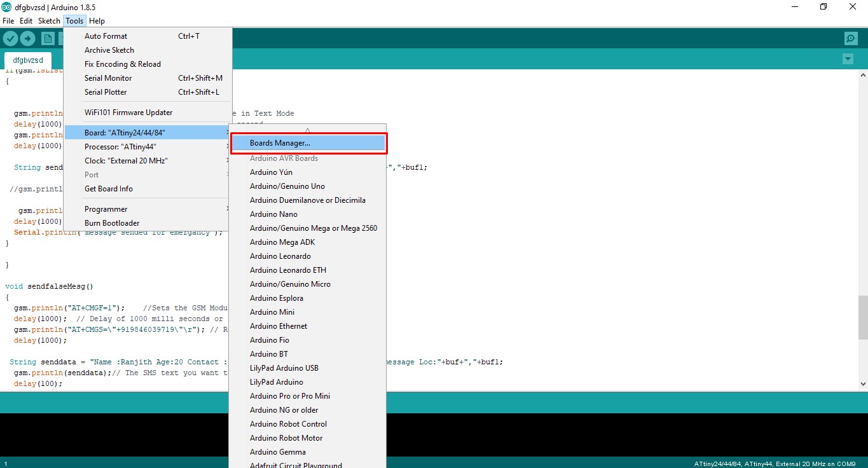This screenshot has width=868, height=468.
Task: Click the Upload arrow icon
Action: click(28, 39)
